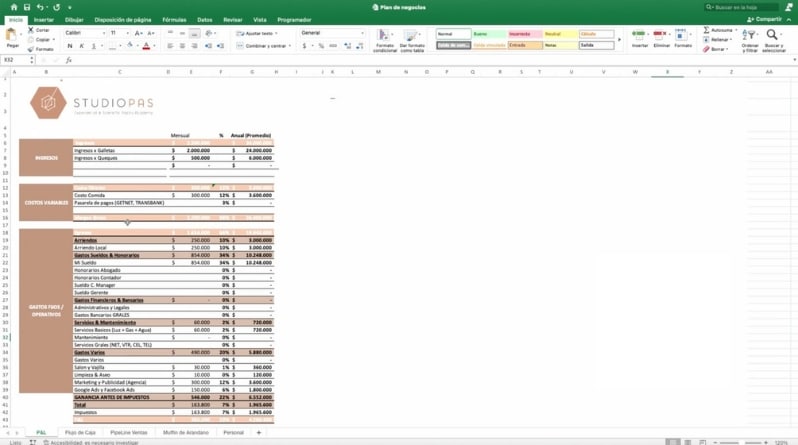
Task: Click the Ajustar texto button
Action: 257,33
